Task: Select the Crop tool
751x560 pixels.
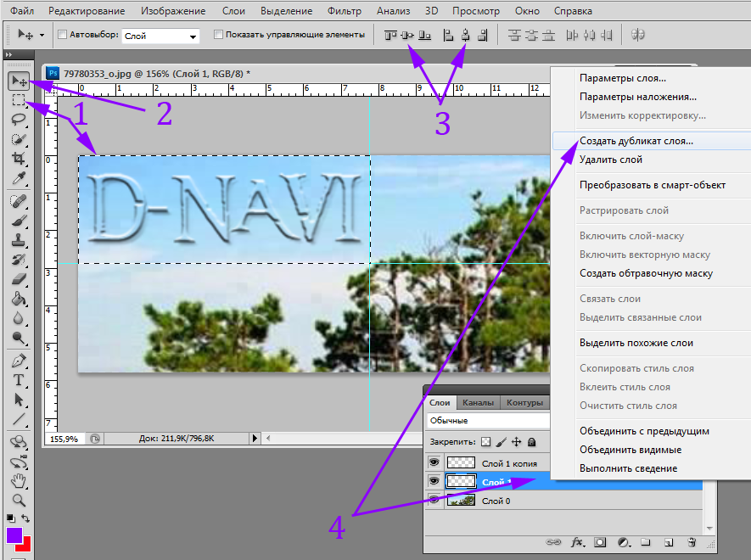Action: pos(19,159)
